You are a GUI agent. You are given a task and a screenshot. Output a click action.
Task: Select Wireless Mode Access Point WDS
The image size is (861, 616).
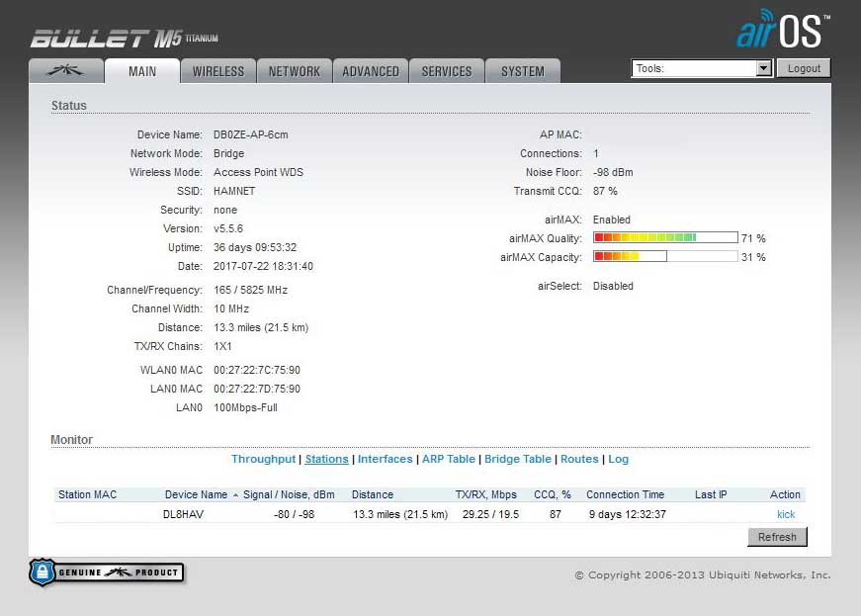(258, 172)
